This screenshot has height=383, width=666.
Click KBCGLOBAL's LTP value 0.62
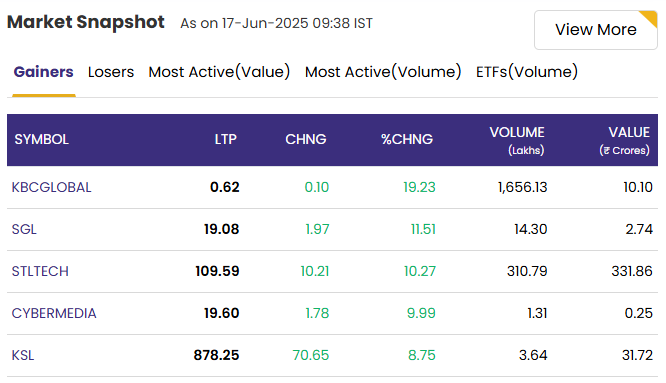225,187
